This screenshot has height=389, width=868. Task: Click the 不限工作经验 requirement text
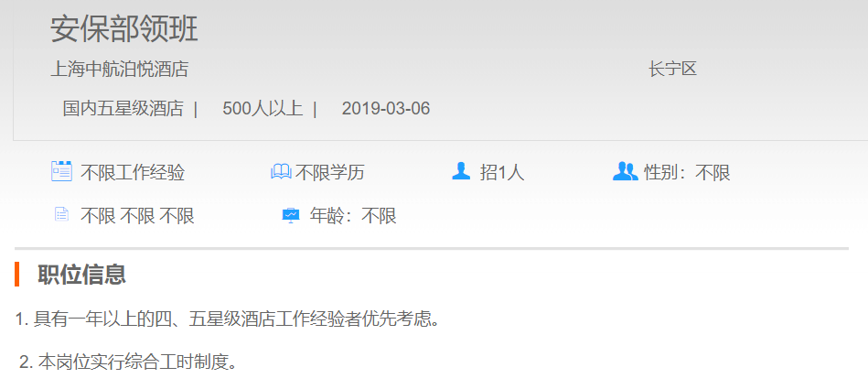click(x=133, y=172)
